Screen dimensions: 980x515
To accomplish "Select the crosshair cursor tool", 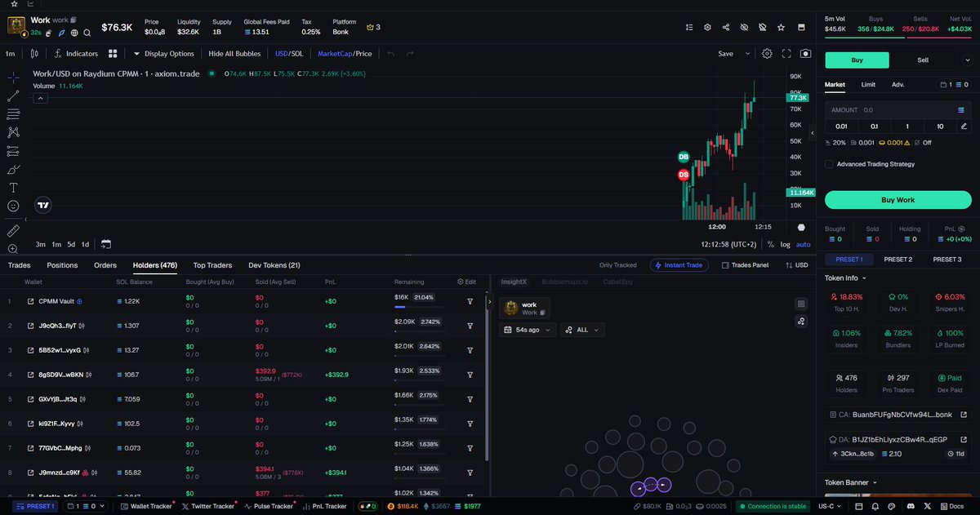I will coord(13,78).
